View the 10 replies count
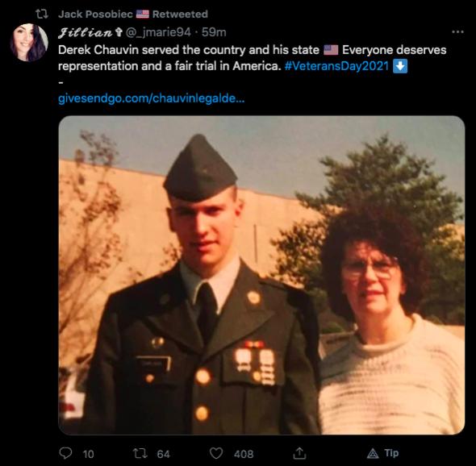The height and width of the screenshot is (466, 476). (88, 454)
